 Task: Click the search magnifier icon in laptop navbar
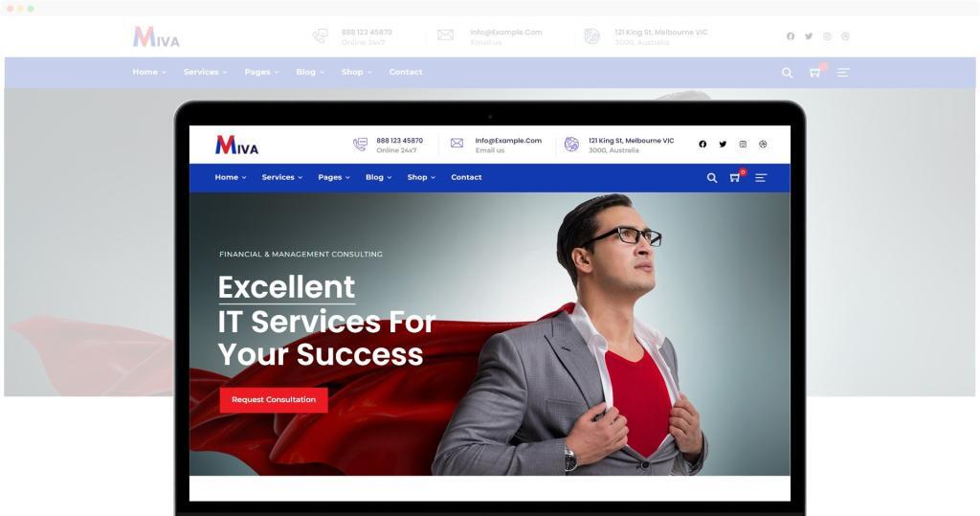click(712, 178)
